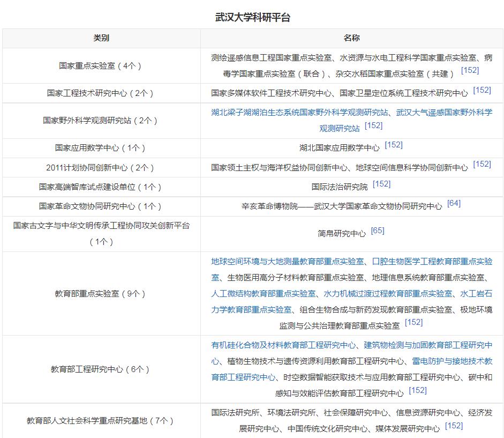
Task: Click citation [152] after 湖北国家应用数学中心
Action: tap(394, 145)
